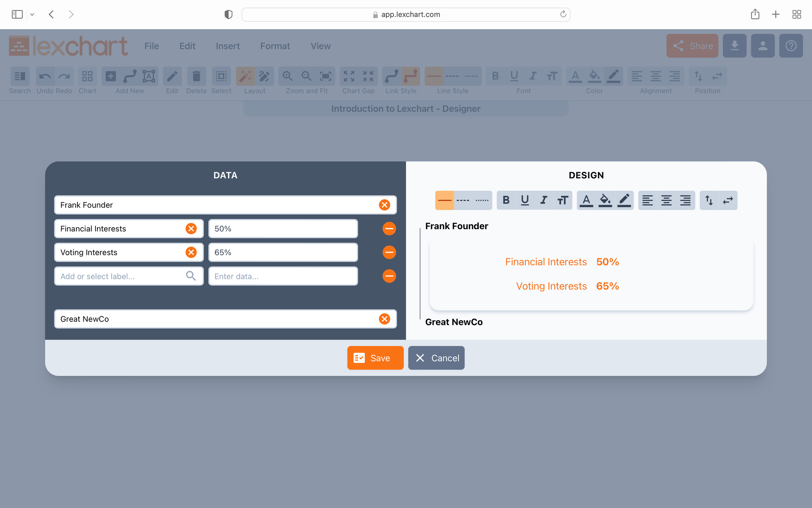Remove the empty data row
The height and width of the screenshot is (508, 812).
pos(389,276)
